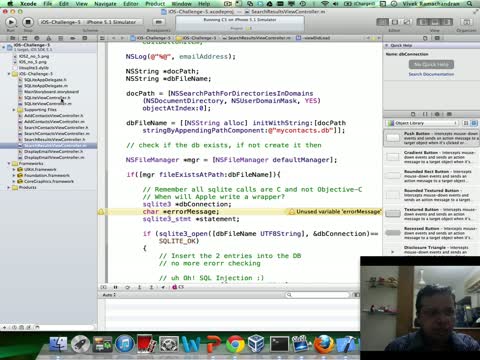Collapse the Frameworks group
Screen dimensions: 480x360
click(9, 164)
